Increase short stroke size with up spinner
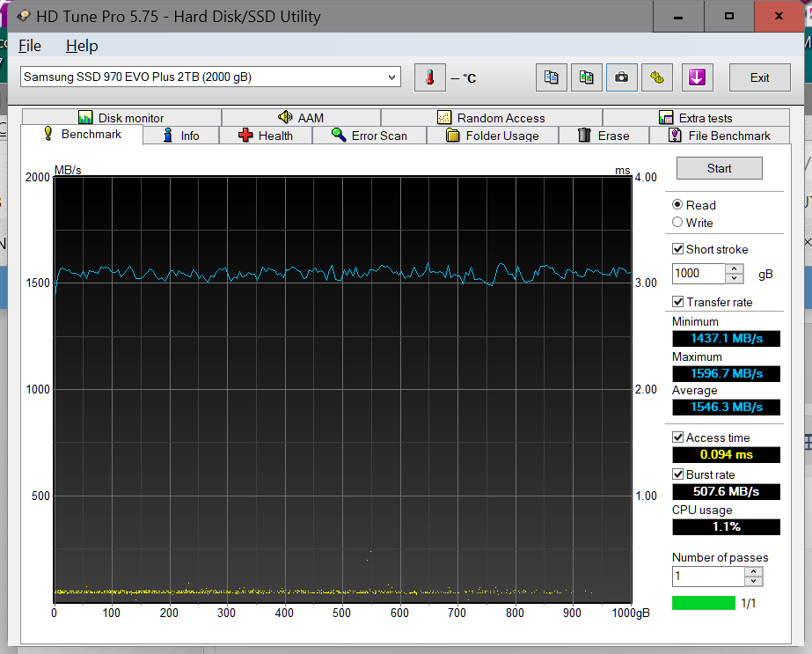 [735, 269]
